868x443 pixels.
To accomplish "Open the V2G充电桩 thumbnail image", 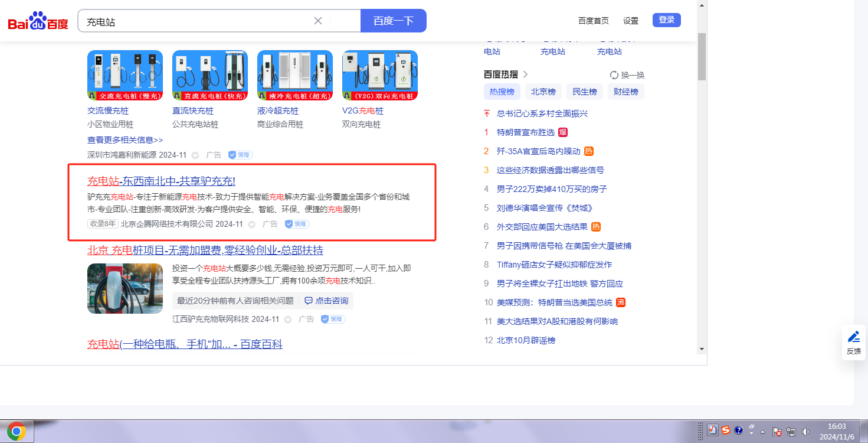I will [380, 75].
